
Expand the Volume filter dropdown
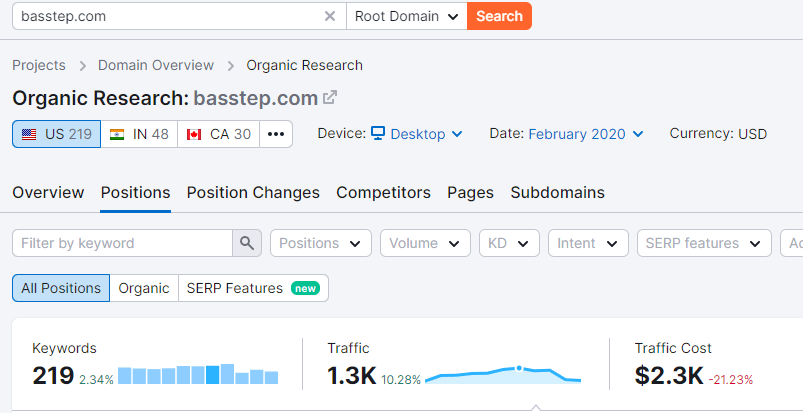[425, 243]
